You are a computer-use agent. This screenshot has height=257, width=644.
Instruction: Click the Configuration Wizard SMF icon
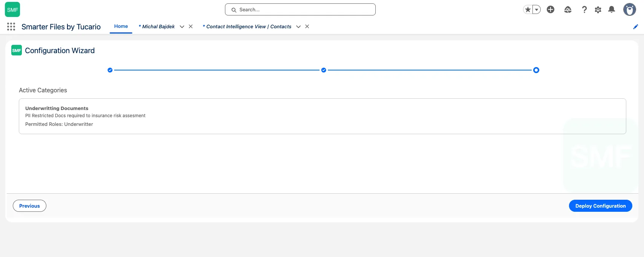click(x=17, y=50)
